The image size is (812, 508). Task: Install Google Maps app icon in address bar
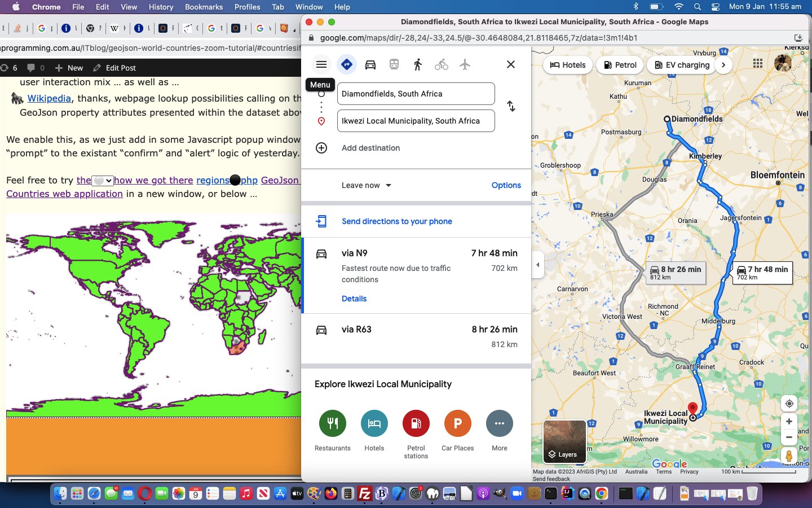coord(798,38)
